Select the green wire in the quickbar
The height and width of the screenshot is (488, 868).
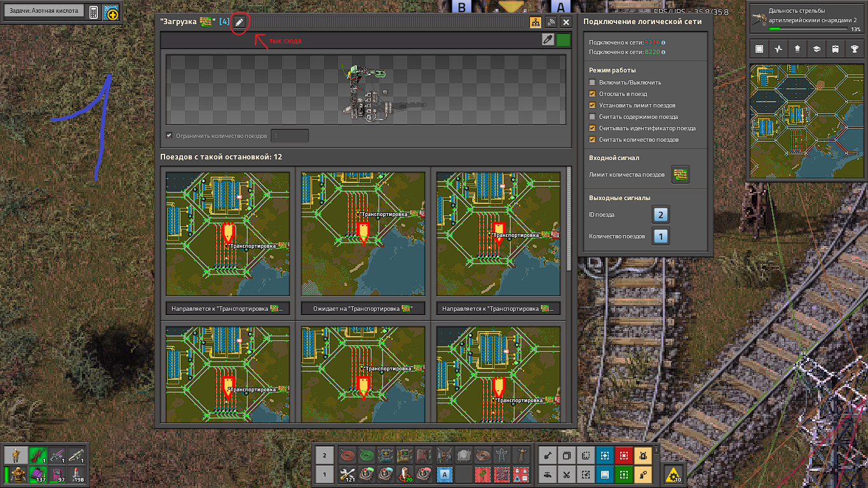click(367, 456)
